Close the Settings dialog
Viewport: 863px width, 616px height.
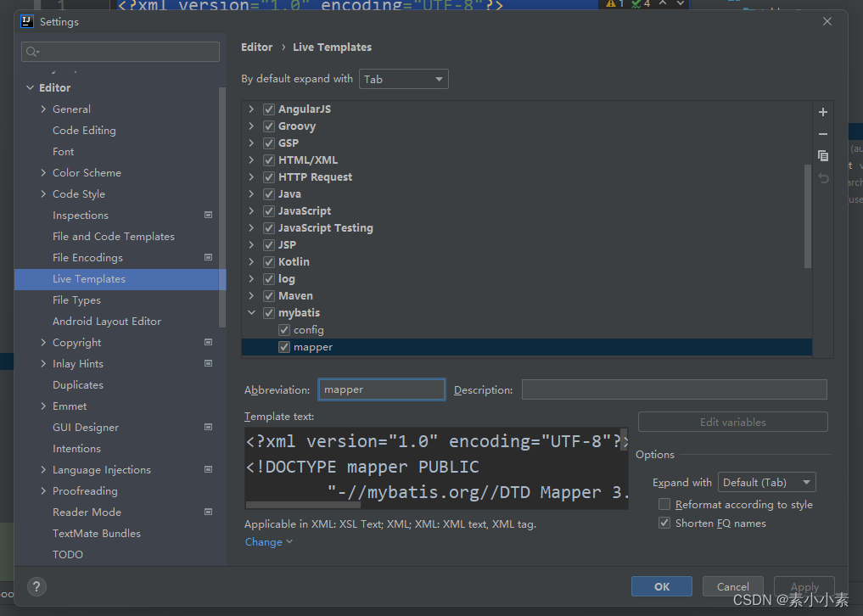(x=827, y=21)
